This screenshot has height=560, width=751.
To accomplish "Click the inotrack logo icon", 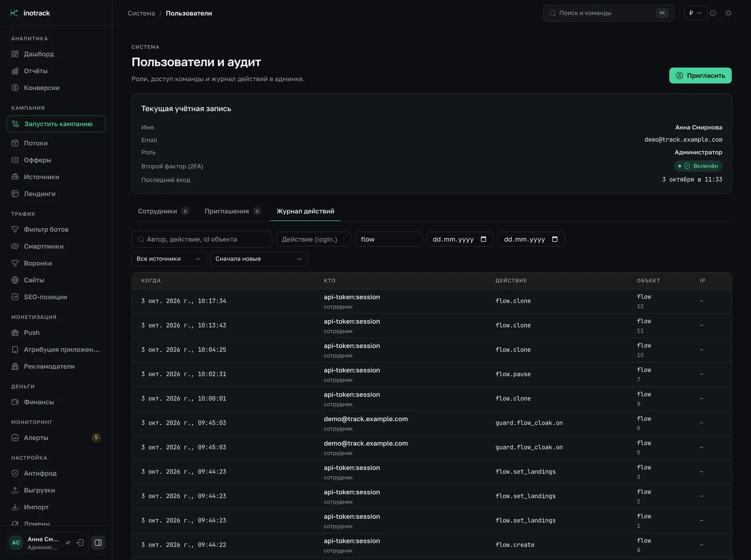I will tap(14, 13).
